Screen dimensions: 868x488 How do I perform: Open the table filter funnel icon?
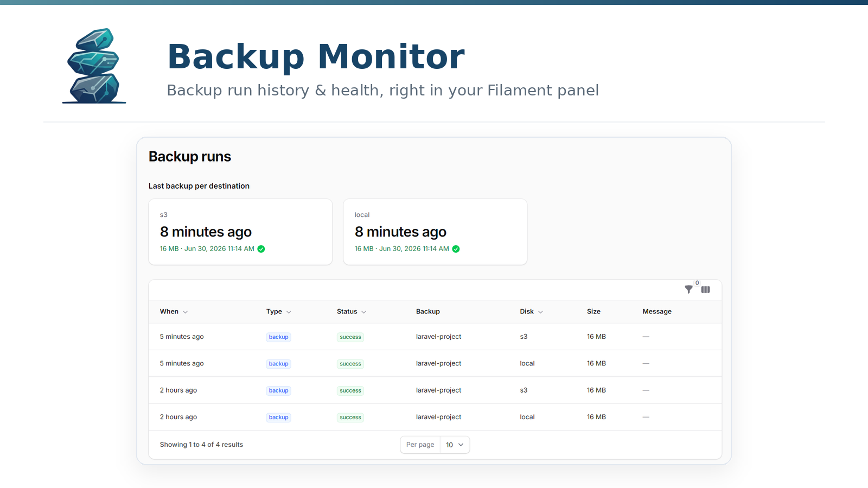[688, 290]
